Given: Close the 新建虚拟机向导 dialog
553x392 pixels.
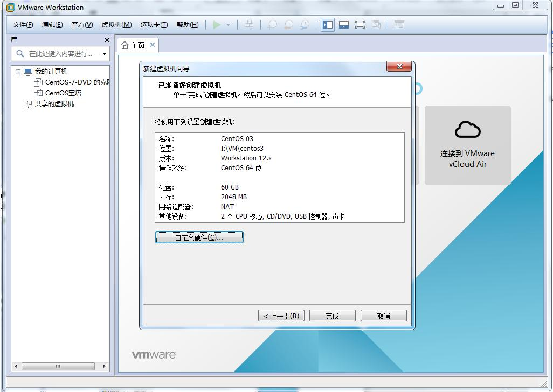Looking at the screenshot, I should point(399,66).
